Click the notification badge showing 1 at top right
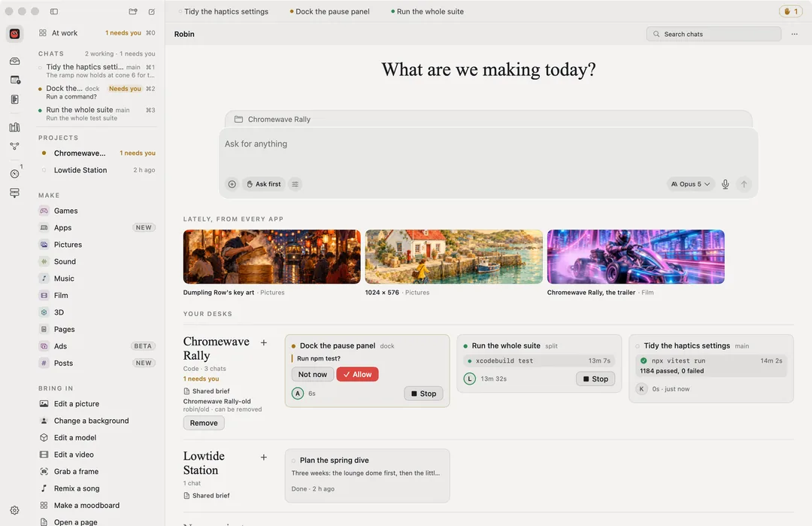812x526 pixels. [791, 11]
